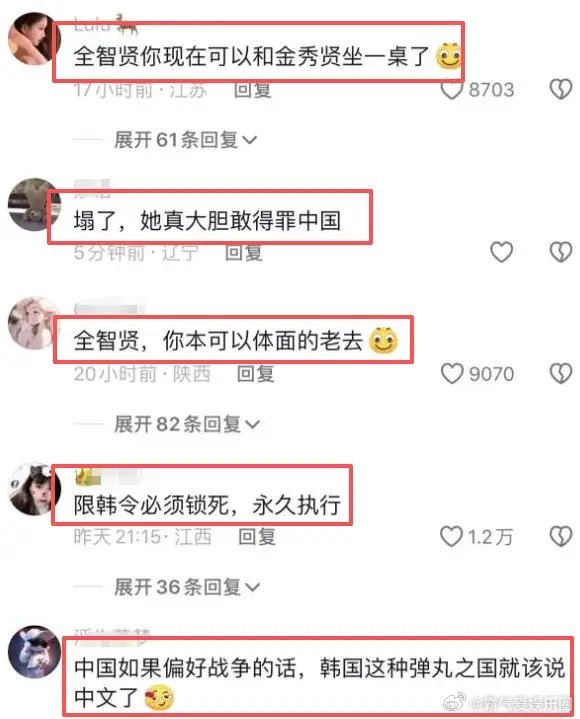Dislike the 限韩令必须锁死 comment

[561, 536]
